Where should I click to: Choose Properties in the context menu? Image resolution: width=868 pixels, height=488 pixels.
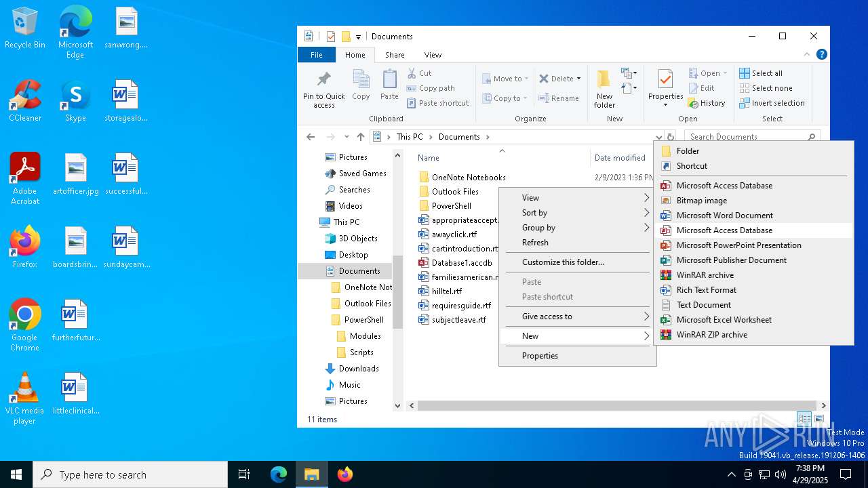pyautogui.click(x=578, y=356)
